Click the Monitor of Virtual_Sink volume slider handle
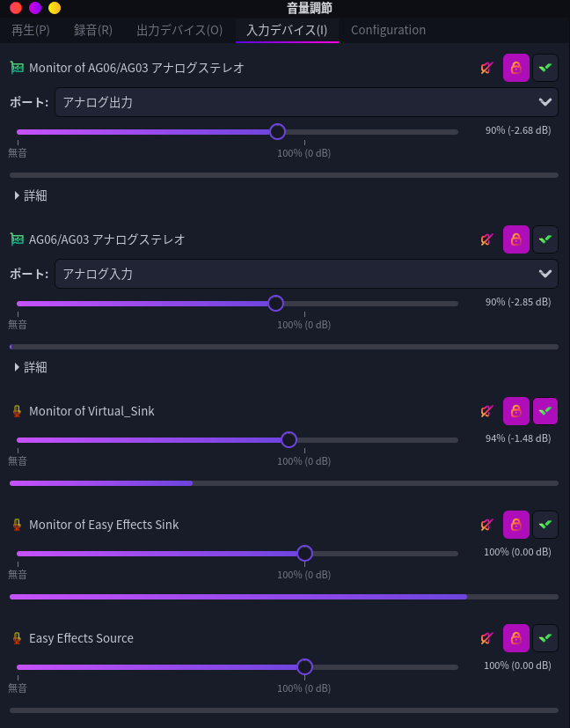This screenshot has width=570, height=728. [x=289, y=440]
